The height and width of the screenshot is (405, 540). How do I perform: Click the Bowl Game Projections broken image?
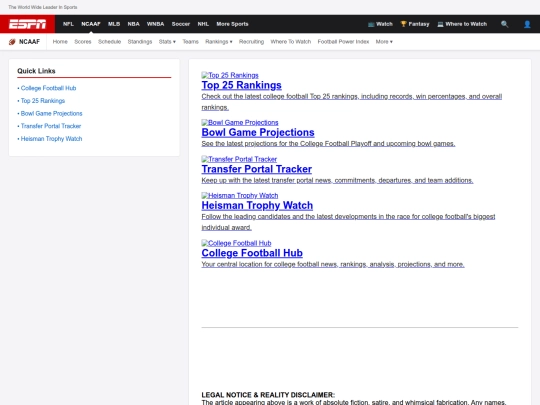click(x=240, y=122)
